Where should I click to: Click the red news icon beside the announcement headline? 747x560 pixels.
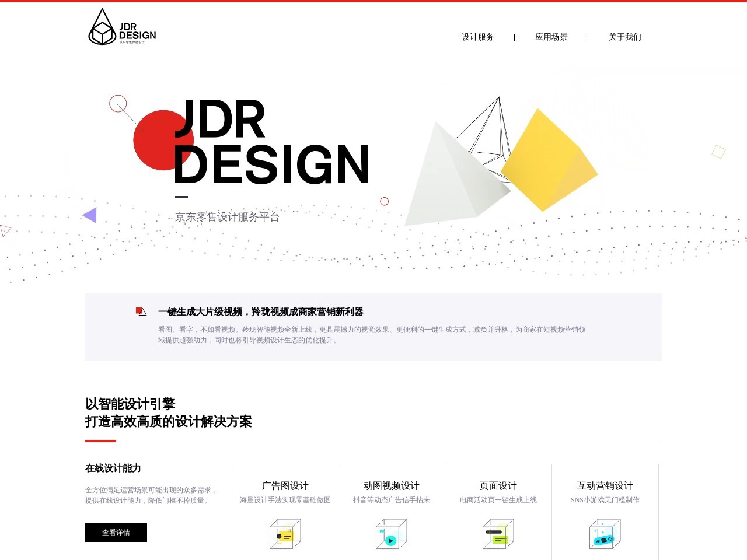141,311
